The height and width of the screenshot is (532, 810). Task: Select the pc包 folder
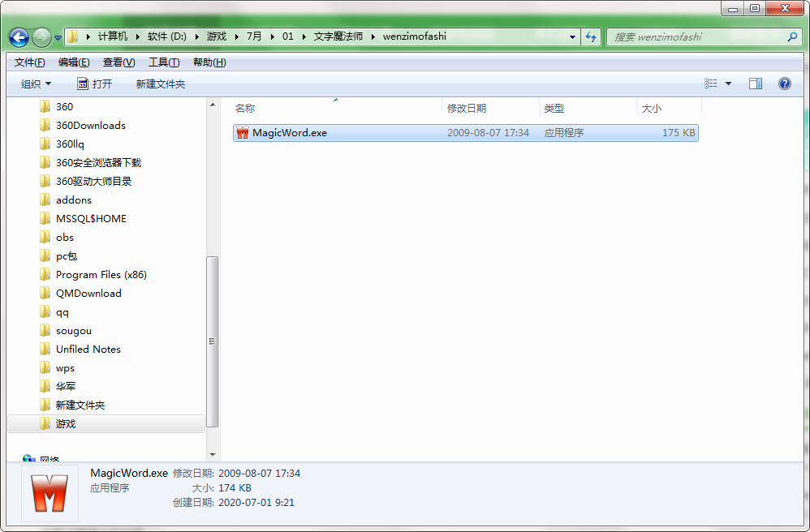click(x=67, y=256)
